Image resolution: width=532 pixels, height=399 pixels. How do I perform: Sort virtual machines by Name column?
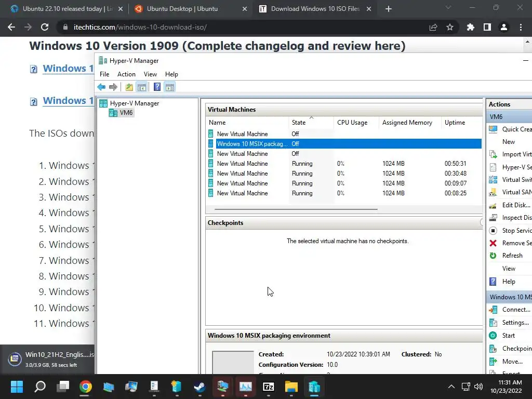tap(247, 123)
